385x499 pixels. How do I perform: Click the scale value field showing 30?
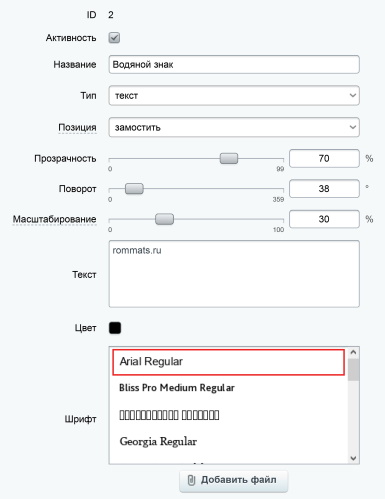(x=324, y=219)
